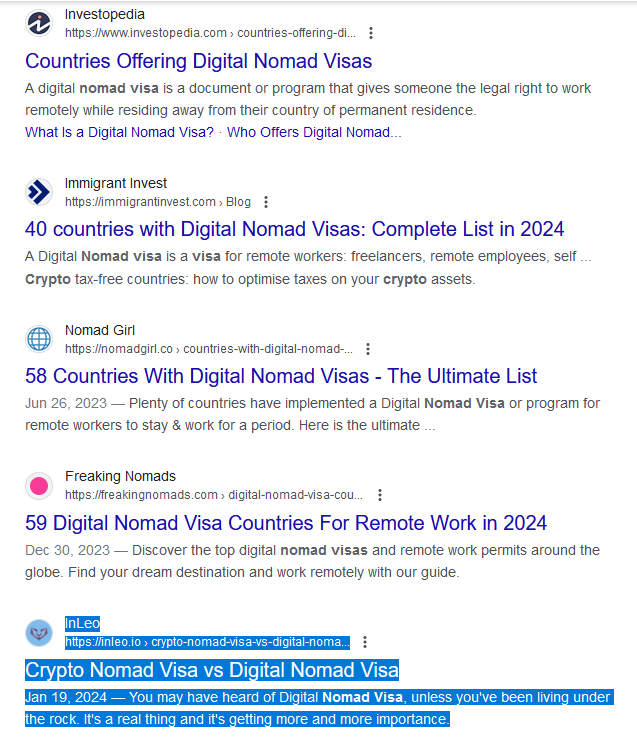
Task: Click the inleo.io URL breadcrumb
Action: 207,642
